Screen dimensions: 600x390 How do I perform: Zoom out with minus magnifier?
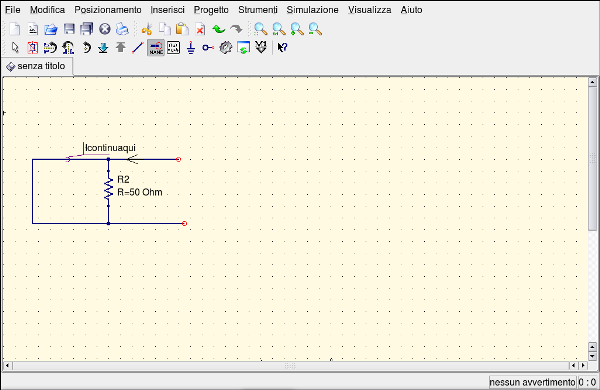(x=315, y=29)
